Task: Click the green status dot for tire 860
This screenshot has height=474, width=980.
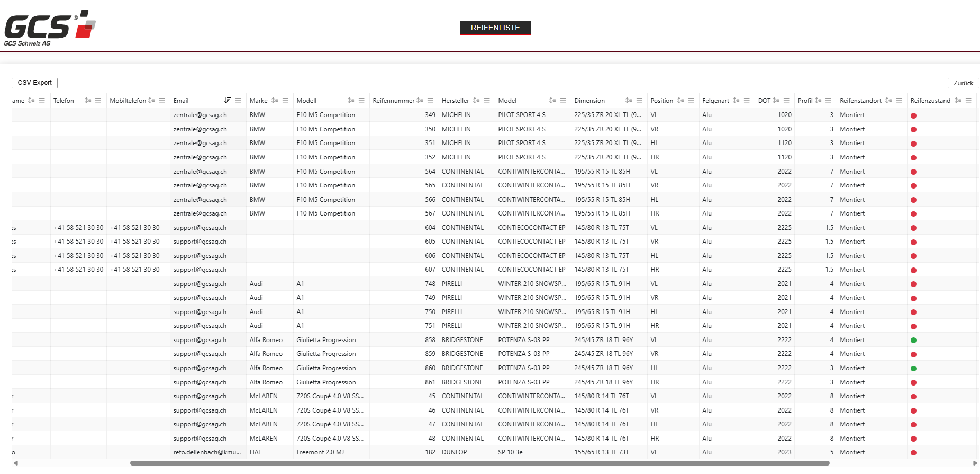Action: 913,369
